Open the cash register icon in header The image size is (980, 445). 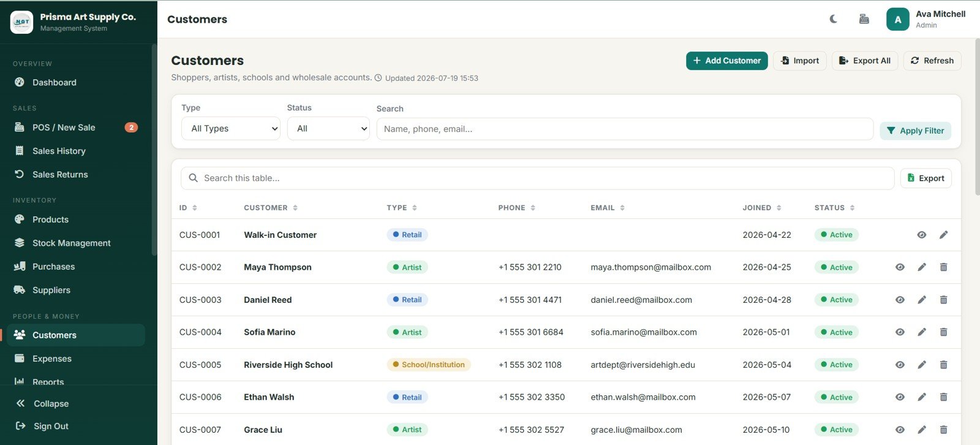(x=864, y=19)
